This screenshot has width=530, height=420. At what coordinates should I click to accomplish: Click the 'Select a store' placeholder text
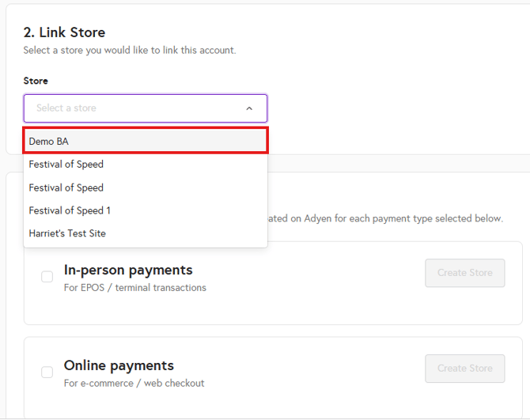tap(66, 108)
